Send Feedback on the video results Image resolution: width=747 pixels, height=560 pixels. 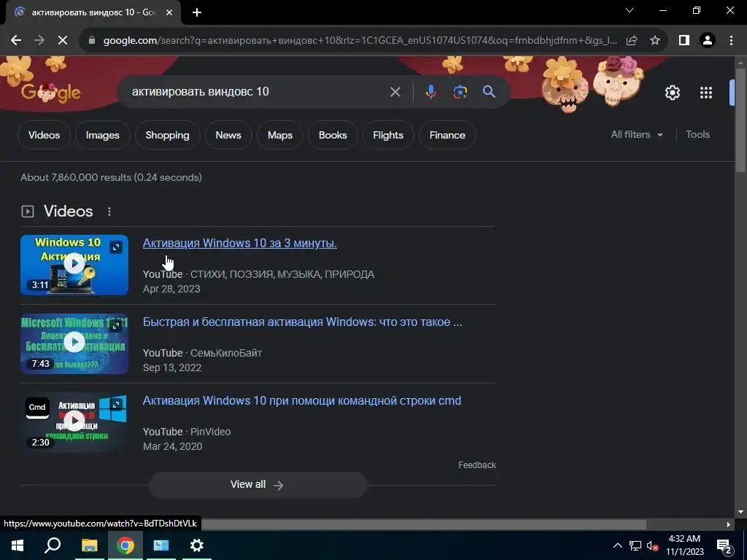(x=477, y=465)
